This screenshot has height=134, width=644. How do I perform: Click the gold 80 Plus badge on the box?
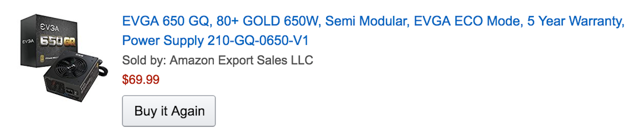click(x=42, y=59)
